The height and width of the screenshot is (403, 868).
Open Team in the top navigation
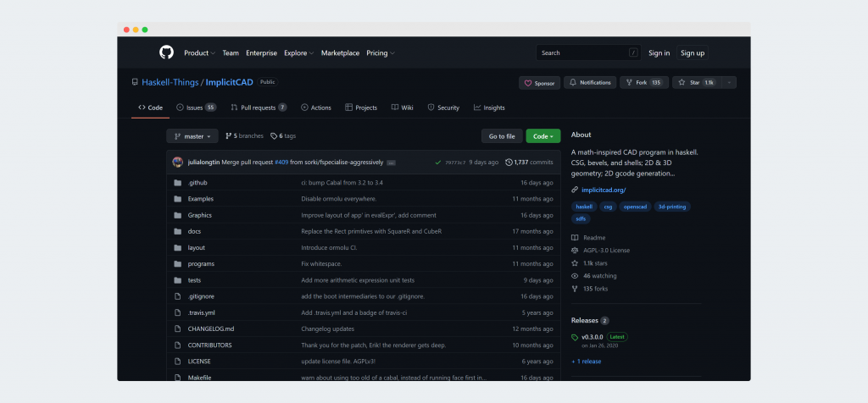point(231,53)
